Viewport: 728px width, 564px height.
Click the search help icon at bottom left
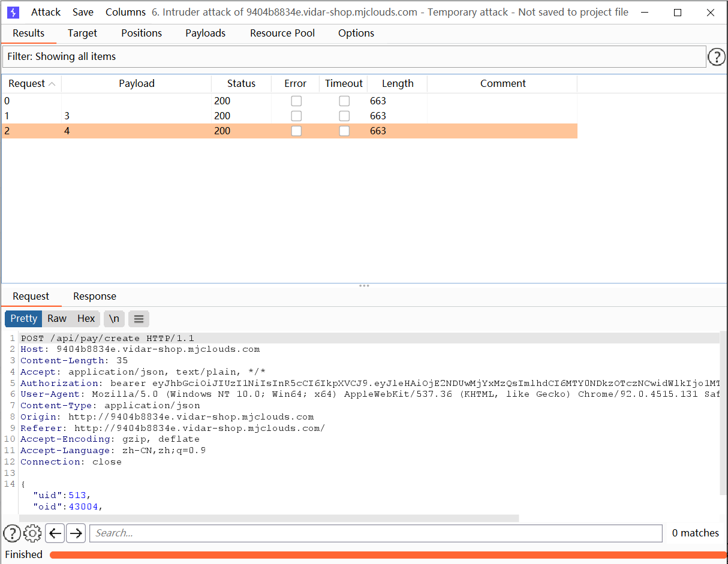coord(11,533)
